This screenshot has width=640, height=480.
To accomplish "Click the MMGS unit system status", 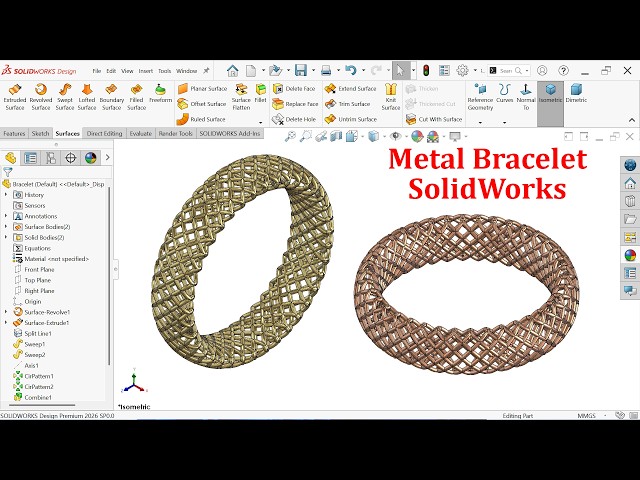I will [587, 416].
